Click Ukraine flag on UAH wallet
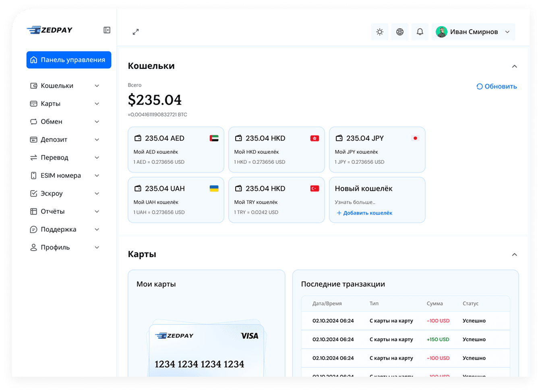Screen dimensions: 542x392 [214, 188]
